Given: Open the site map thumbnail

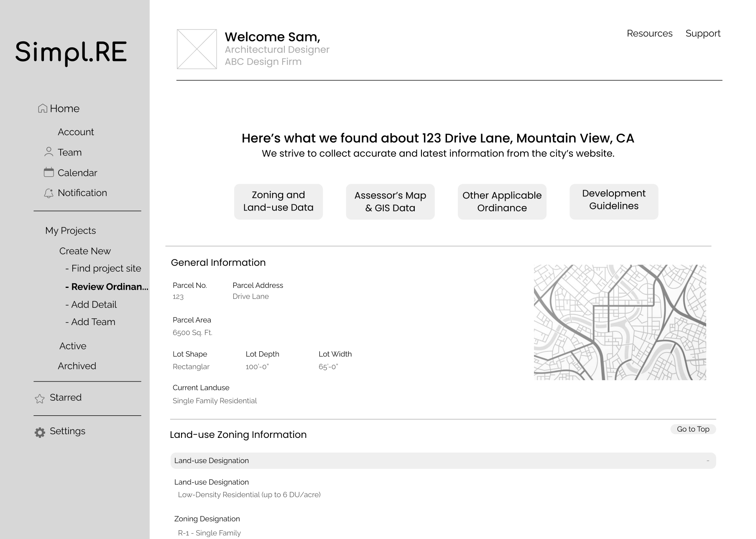Looking at the screenshot, I should 620,322.
